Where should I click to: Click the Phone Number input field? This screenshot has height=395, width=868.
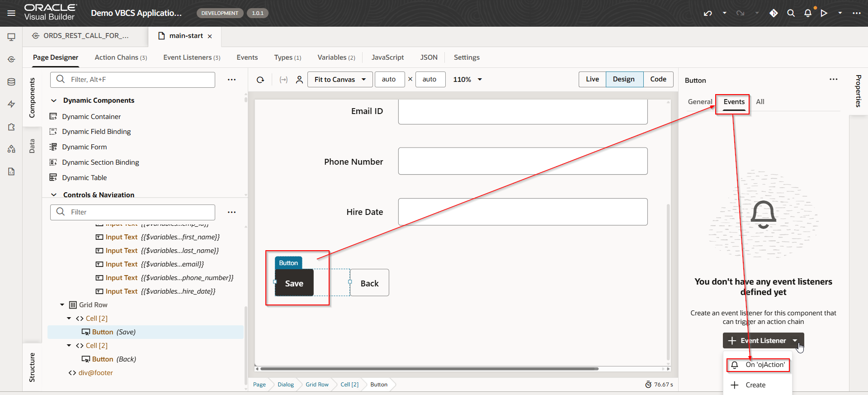point(522,161)
